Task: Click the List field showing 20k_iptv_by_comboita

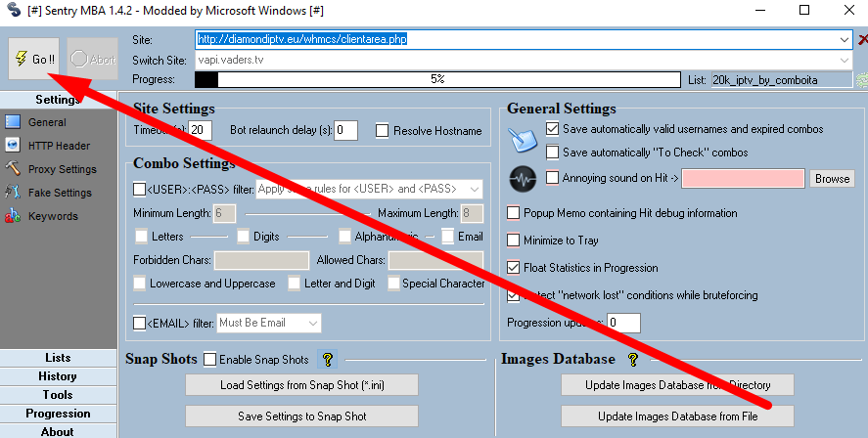Action: click(x=782, y=80)
